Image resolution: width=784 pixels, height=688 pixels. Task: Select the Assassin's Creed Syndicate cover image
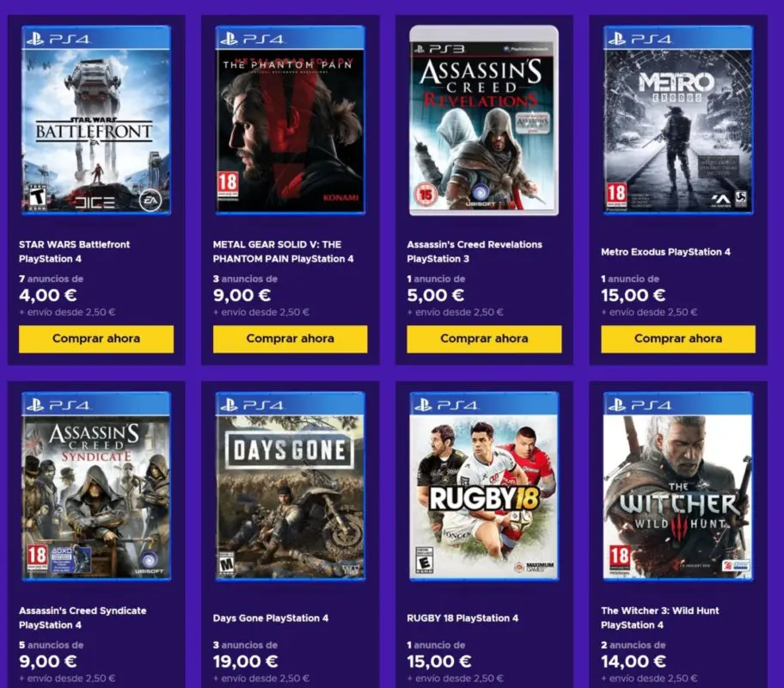coord(96,487)
